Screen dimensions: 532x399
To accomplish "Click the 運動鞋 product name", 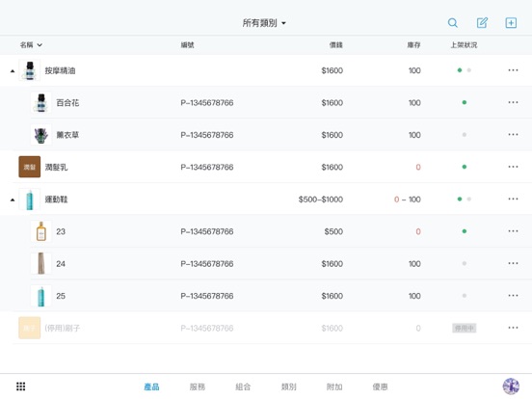I will tap(56, 199).
